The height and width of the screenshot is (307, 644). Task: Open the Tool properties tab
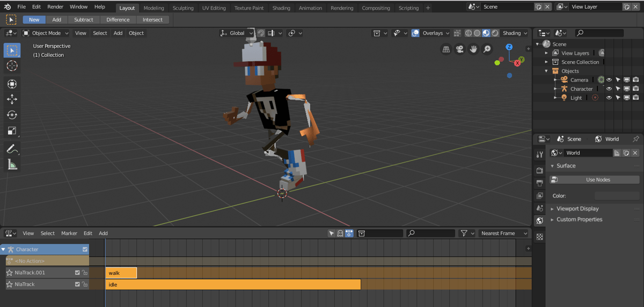click(540, 155)
